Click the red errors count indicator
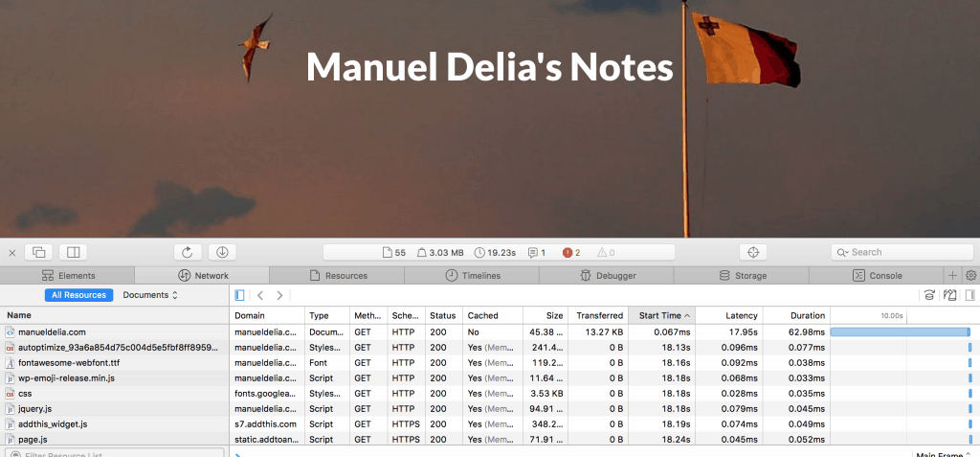The image size is (980, 457). click(x=572, y=253)
